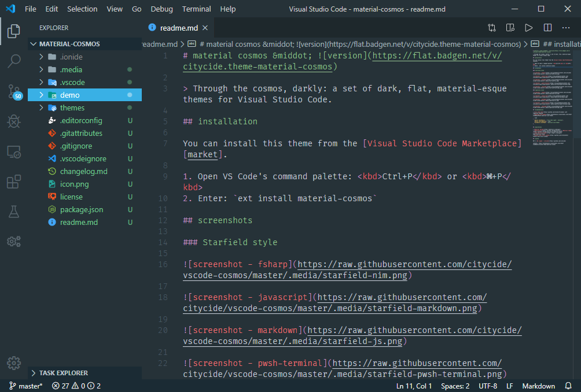Open the Edit menu

tap(52, 9)
